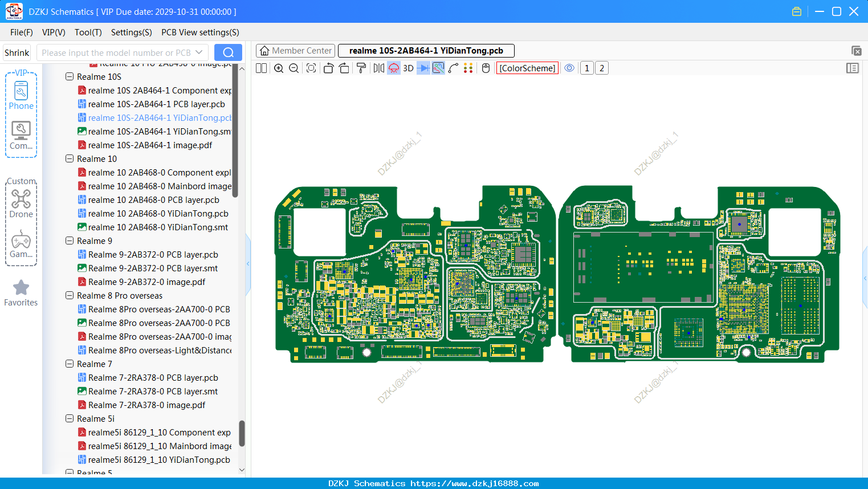Select the paint roller highlight tool
Viewport: 868px width, 489px height.
coord(361,68)
